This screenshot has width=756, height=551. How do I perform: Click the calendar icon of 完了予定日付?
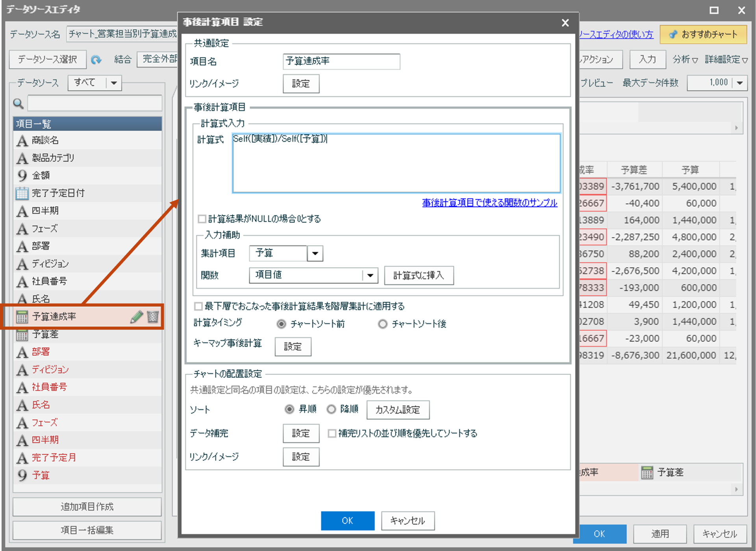pos(22,193)
